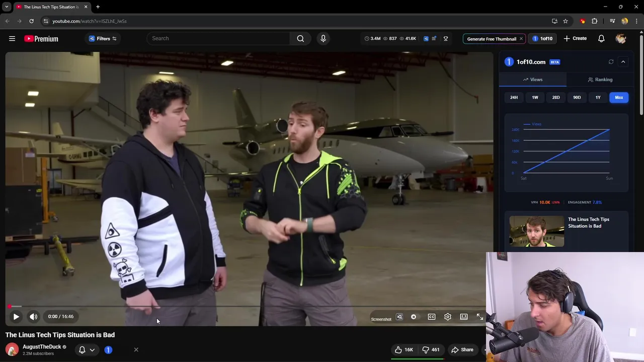Open the Chrome tab search dropdown
This screenshot has width=644, height=362.
(7, 7)
